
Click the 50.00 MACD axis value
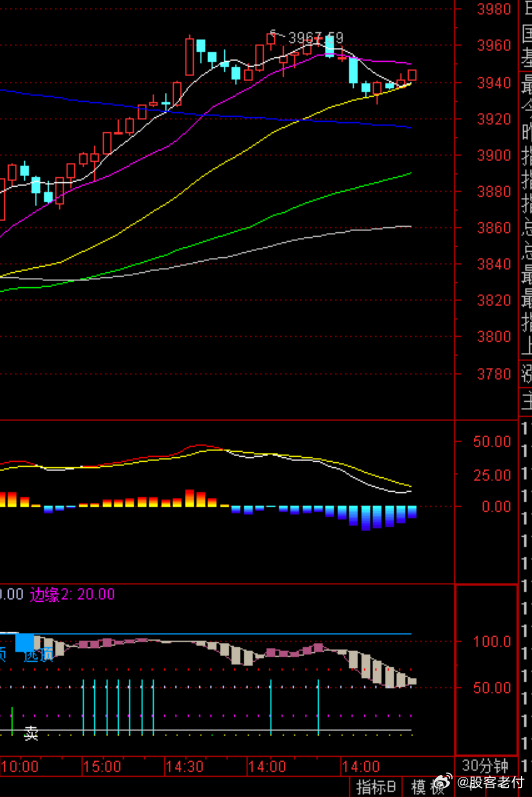[x=491, y=441]
